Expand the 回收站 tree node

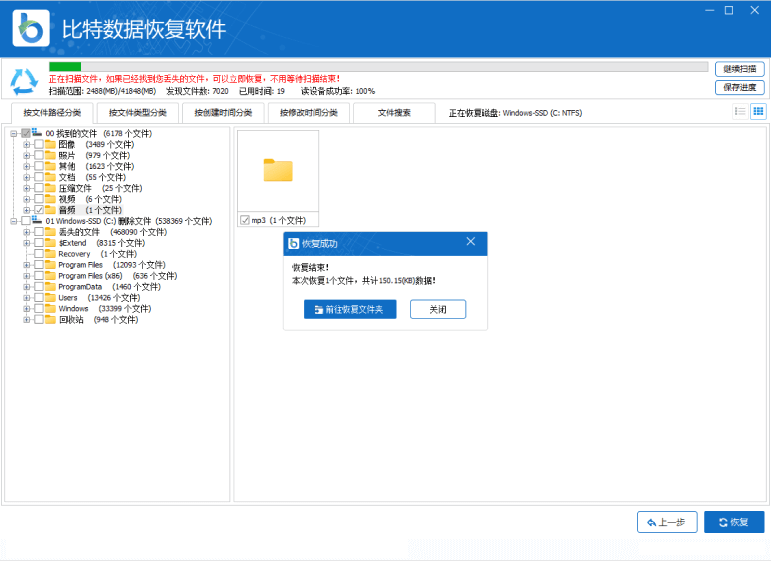27,320
